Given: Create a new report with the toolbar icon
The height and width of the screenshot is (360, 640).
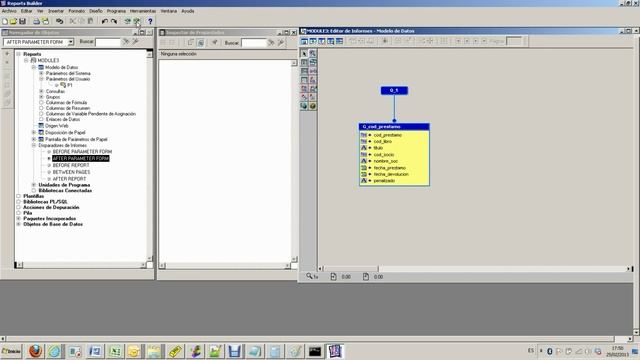Looking at the screenshot, I should click(x=5, y=21).
